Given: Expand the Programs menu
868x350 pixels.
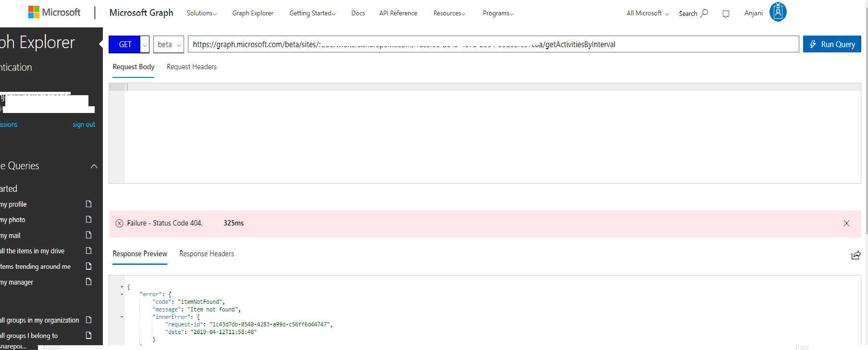Looking at the screenshot, I should (498, 13).
